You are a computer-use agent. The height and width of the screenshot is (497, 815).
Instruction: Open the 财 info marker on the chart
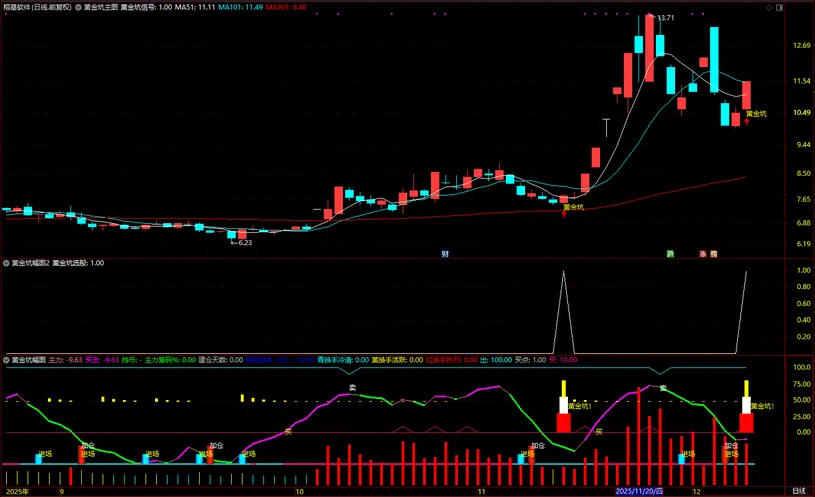[x=445, y=254]
